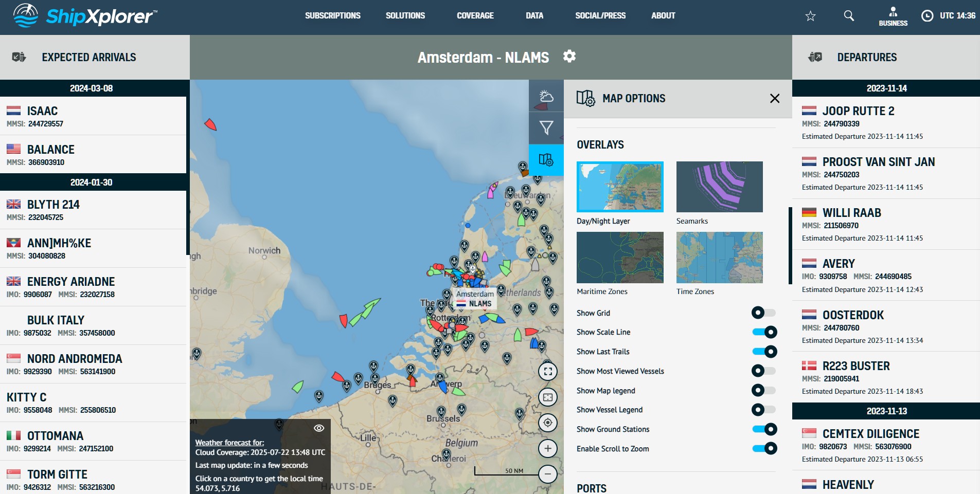Open Amsterdam port settings gear

point(569,56)
